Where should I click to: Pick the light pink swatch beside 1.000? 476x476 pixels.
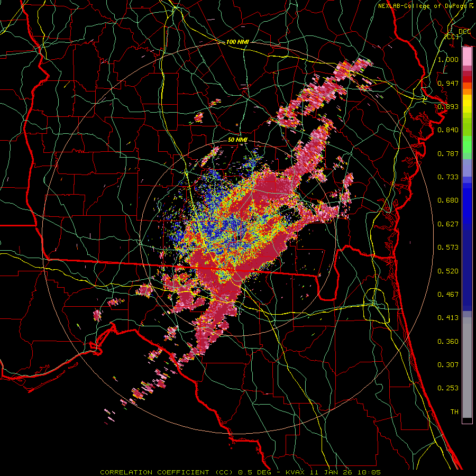pos(467,57)
